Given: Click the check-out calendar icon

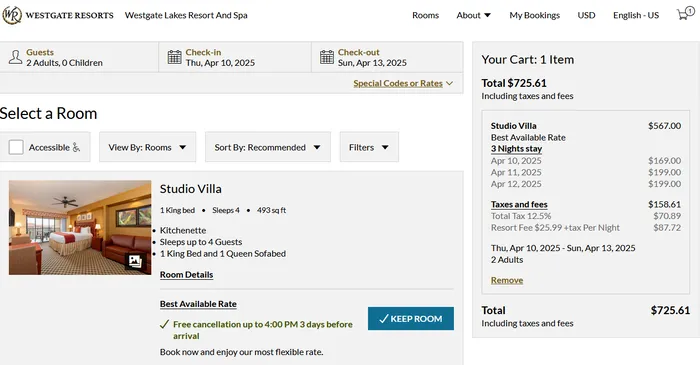Looking at the screenshot, I should click(327, 57).
